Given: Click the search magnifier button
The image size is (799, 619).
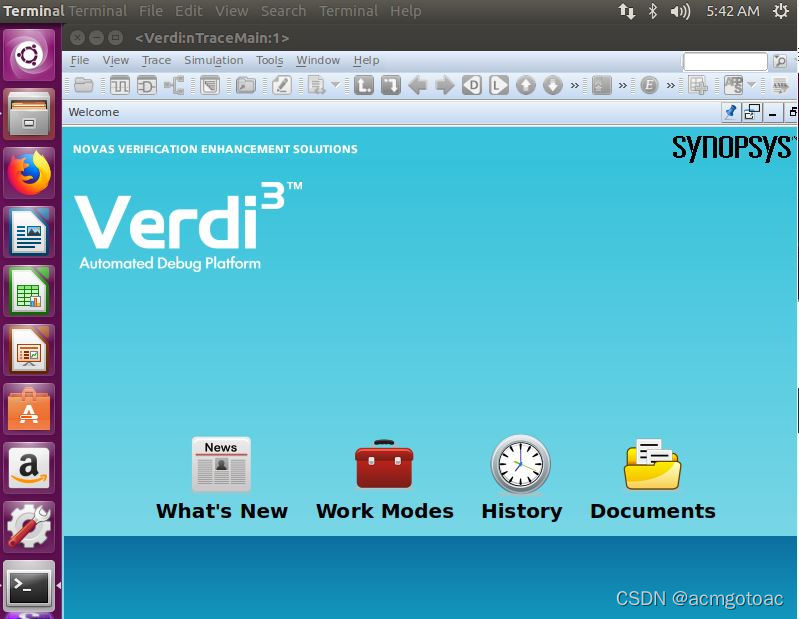Looking at the screenshot, I should coord(780,61).
